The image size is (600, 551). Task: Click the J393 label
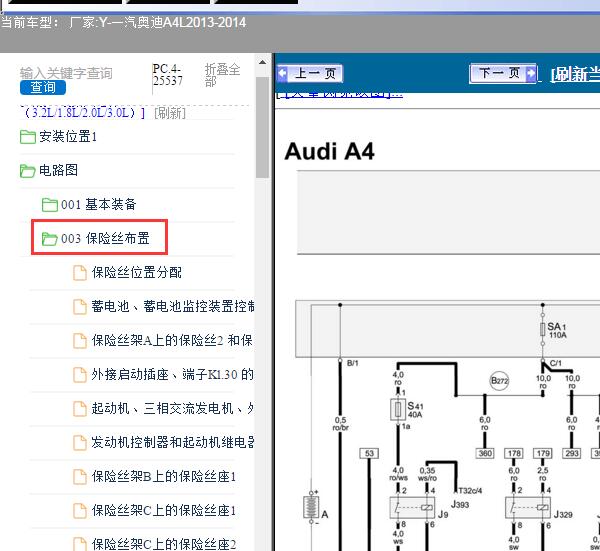tap(460, 505)
